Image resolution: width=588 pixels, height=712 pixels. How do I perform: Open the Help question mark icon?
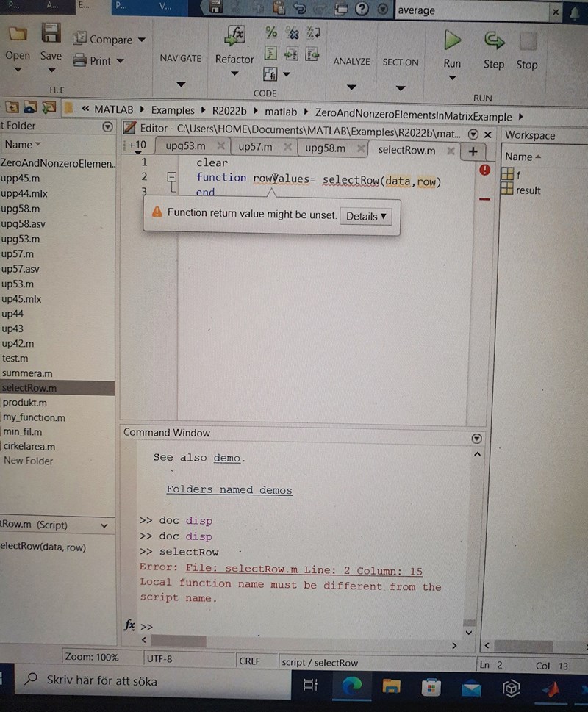tap(361, 10)
